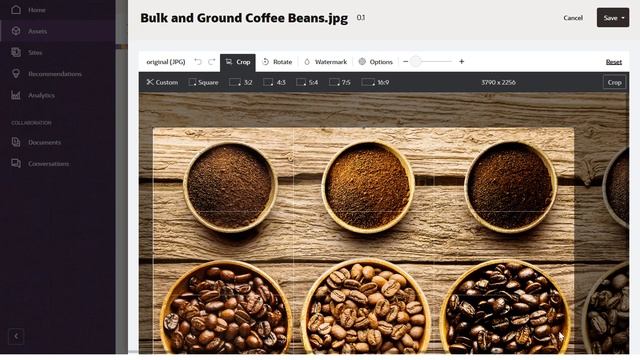
Task: Click the version number next to the title
Action: coord(361,18)
